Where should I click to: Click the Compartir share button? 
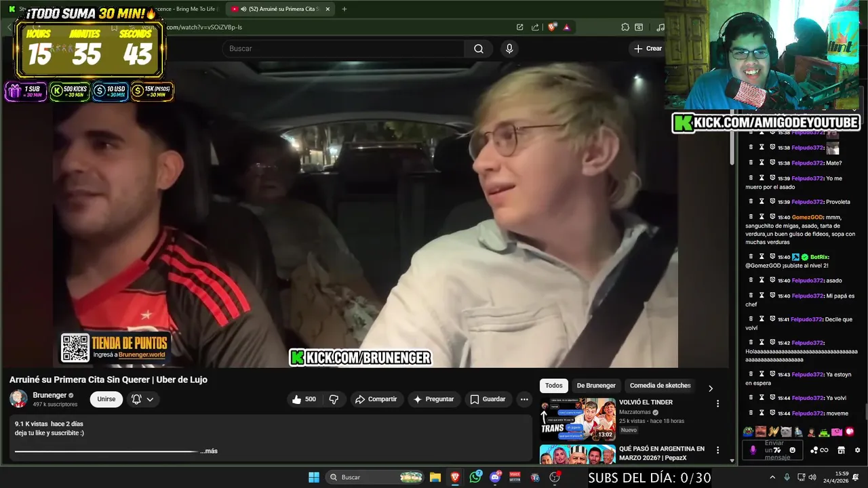click(376, 399)
